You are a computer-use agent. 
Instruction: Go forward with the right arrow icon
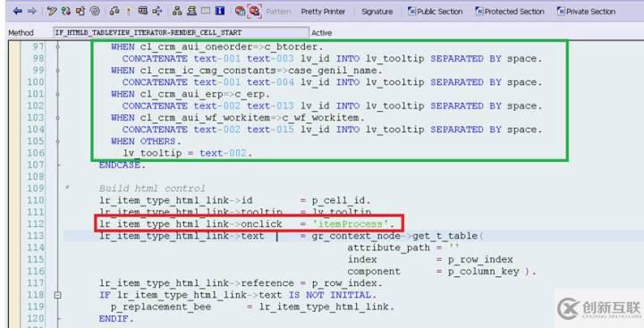coord(31,11)
